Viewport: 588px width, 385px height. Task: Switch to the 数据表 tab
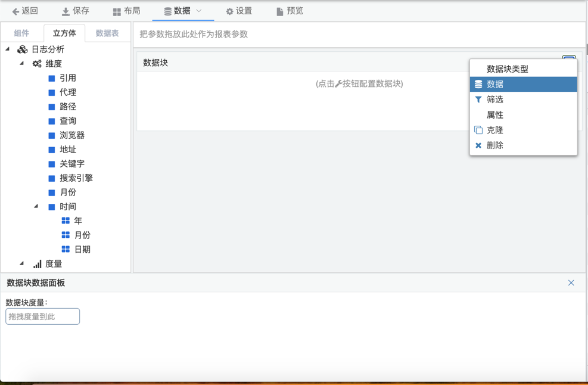(x=107, y=33)
